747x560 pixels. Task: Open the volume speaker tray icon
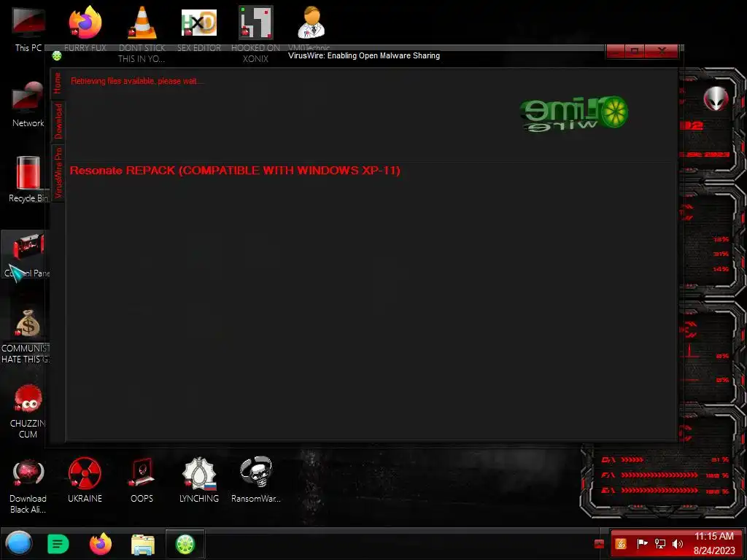[677, 543]
